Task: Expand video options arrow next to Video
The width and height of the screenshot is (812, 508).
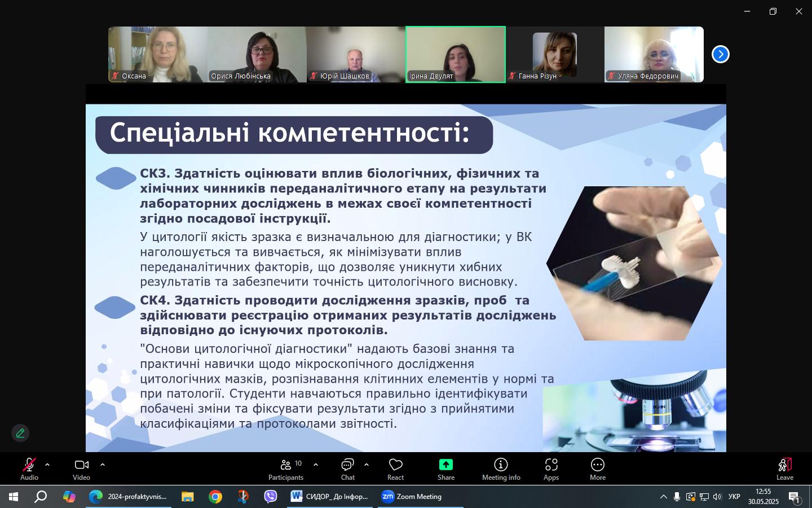Action: pos(103,465)
